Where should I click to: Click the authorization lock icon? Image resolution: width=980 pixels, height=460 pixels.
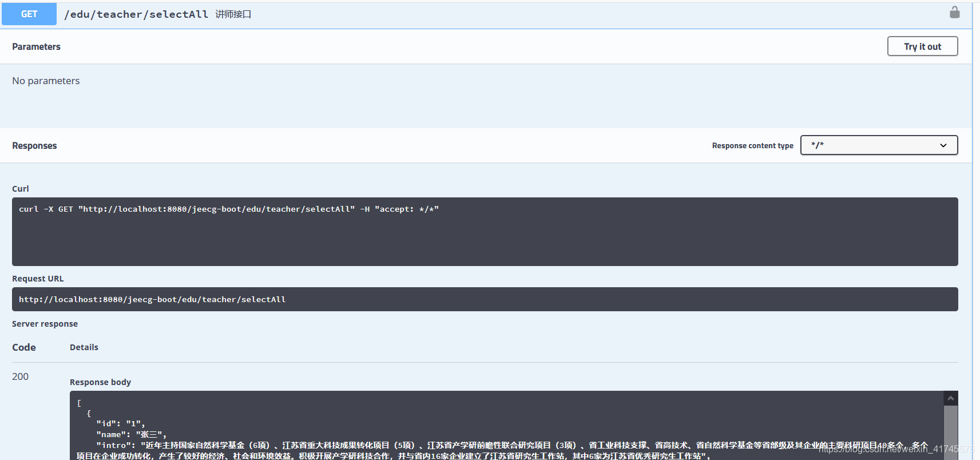click(x=954, y=12)
